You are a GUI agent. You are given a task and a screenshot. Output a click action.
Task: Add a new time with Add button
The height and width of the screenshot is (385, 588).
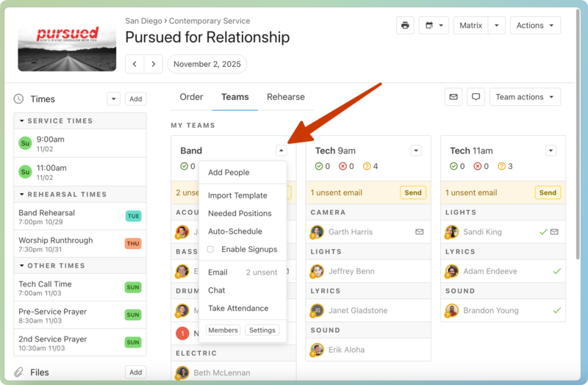tap(135, 99)
